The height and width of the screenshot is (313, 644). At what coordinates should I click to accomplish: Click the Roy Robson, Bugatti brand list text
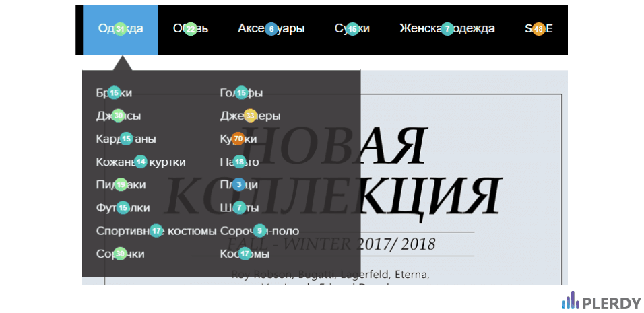coord(331,275)
